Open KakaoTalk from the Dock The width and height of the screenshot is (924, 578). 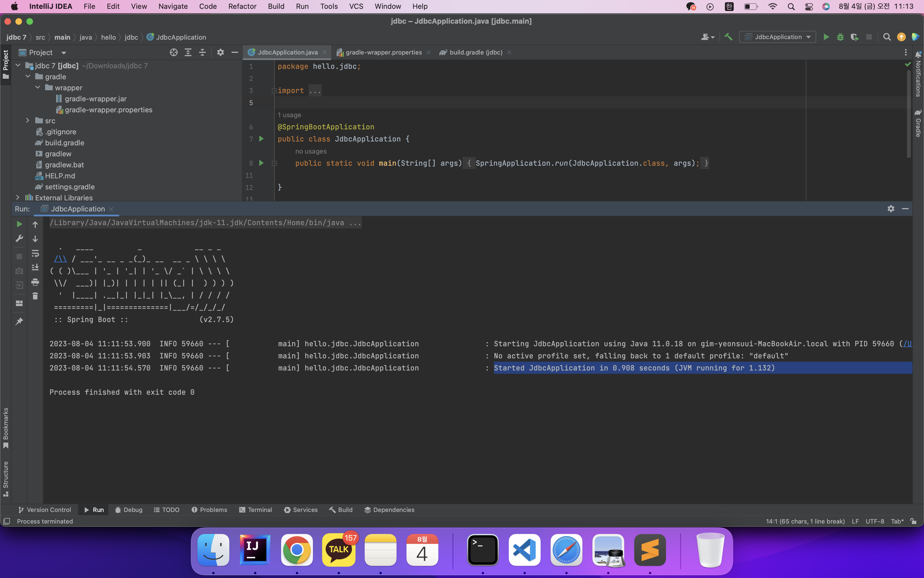[x=339, y=550]
